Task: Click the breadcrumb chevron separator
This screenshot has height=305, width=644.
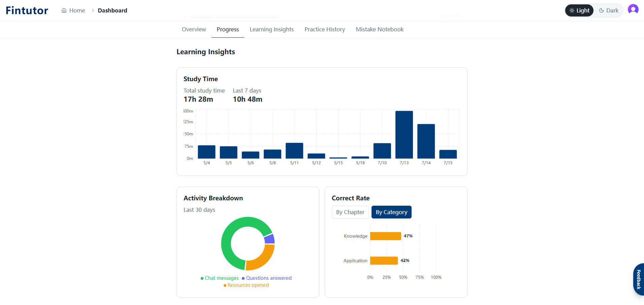Action: 93,10
